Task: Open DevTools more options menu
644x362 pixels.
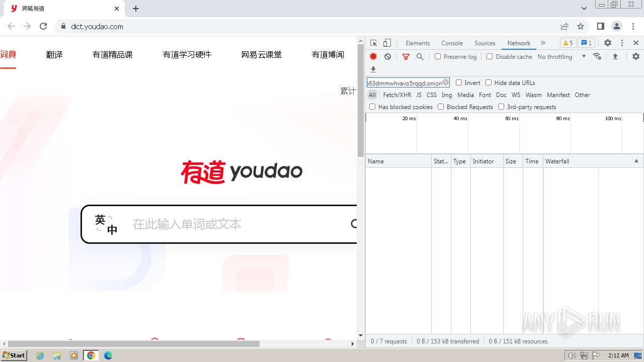Action: (x=622, y=43)
